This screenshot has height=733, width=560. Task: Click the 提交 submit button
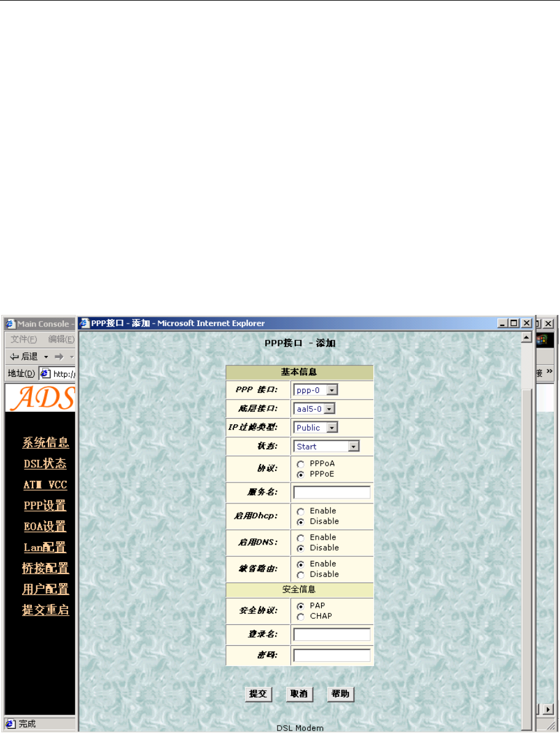tap(259, 694)
